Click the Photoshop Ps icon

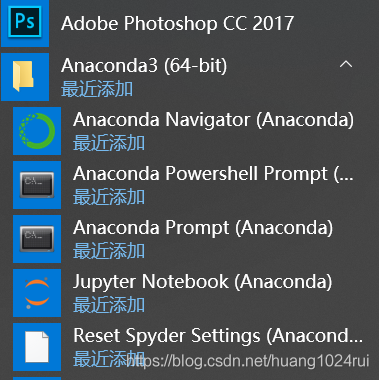[25, 22]
